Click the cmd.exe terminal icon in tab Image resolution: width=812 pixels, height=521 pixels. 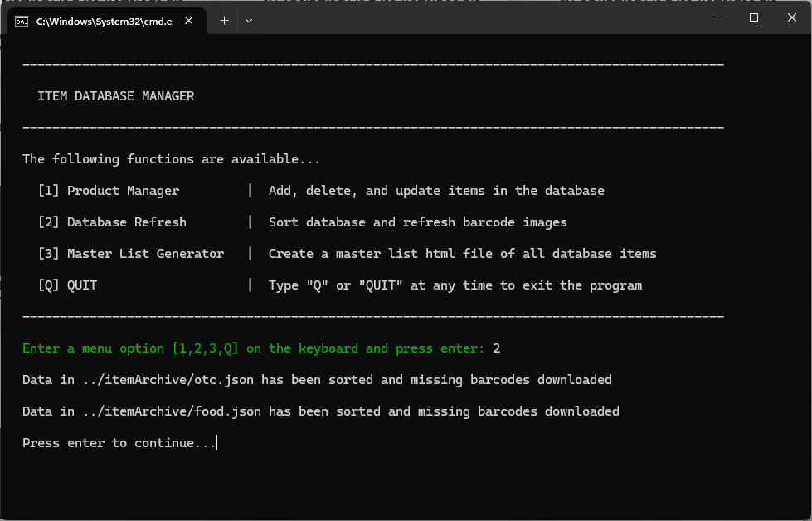pos(22,21)
